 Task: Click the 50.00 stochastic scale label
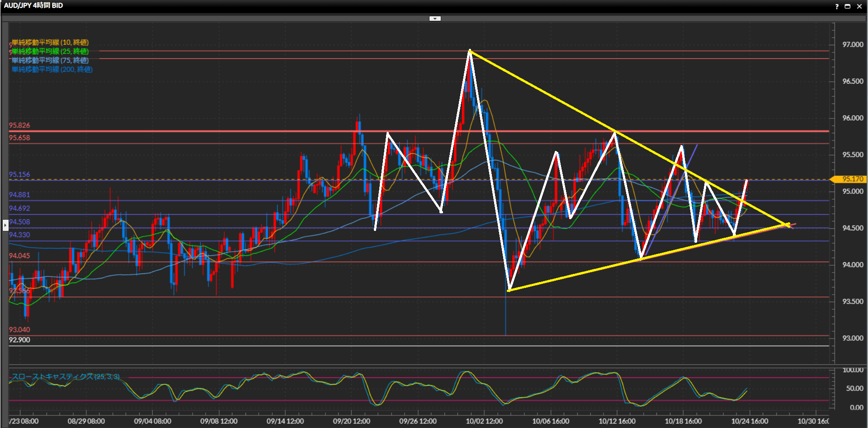854,389
